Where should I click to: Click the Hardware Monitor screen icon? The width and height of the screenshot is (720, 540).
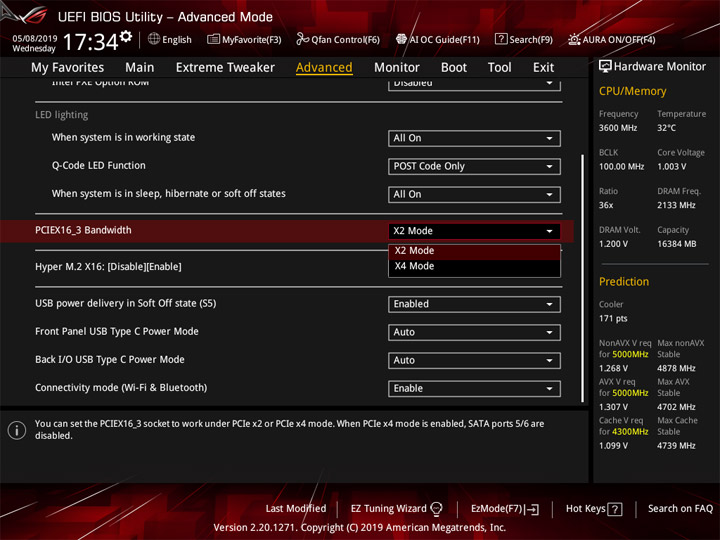click(x=605, y=67)
